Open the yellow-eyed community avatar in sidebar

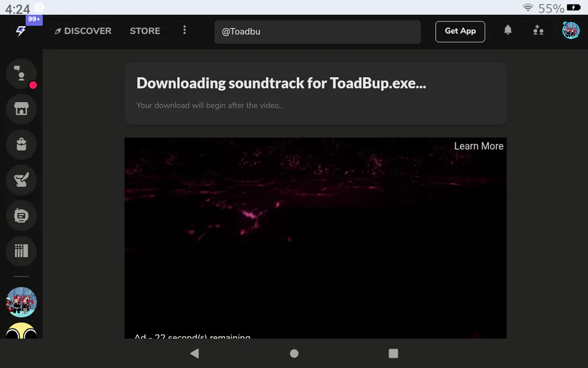pos(21,331)
